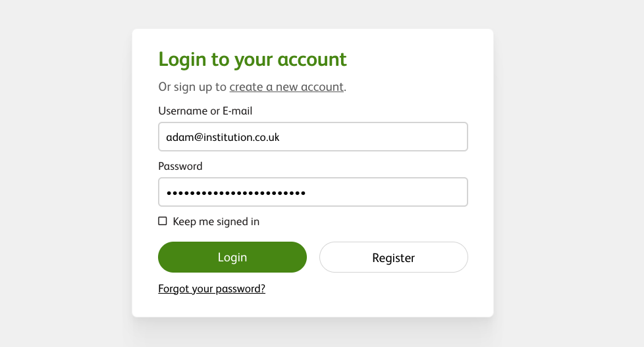Click the Password label above the field

[x=180, y=167]
